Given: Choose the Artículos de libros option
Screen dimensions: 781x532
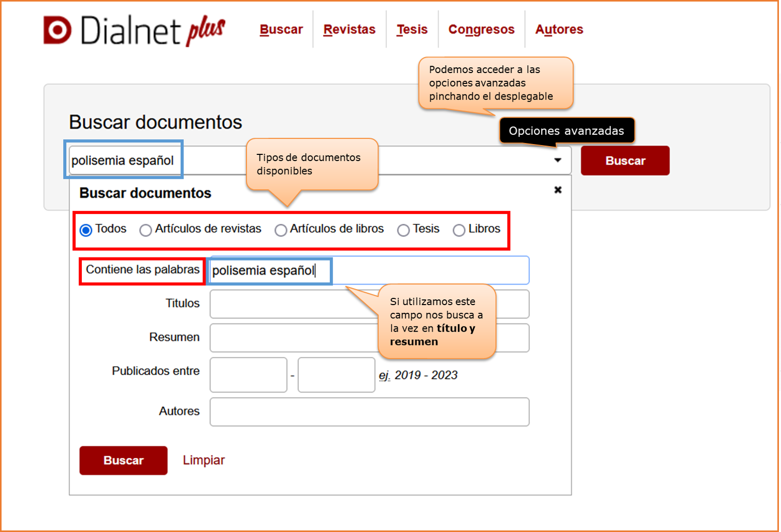Looking at the screenshot, I should click(281, 230).
